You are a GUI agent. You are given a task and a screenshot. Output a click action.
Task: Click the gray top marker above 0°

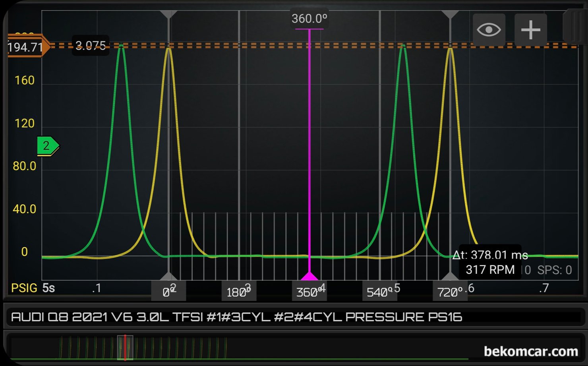168,14
